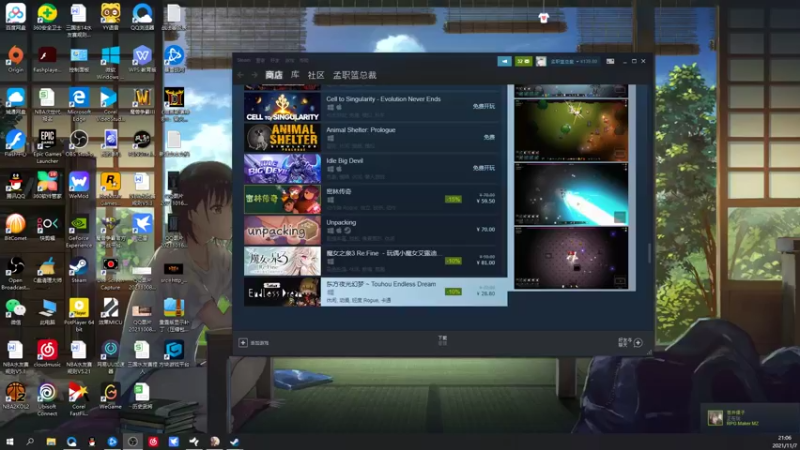The width and height of the screenshot is (800, 450).
Task: Select the GeForce Experience desktop icon
Action: [x=79, y=231]
